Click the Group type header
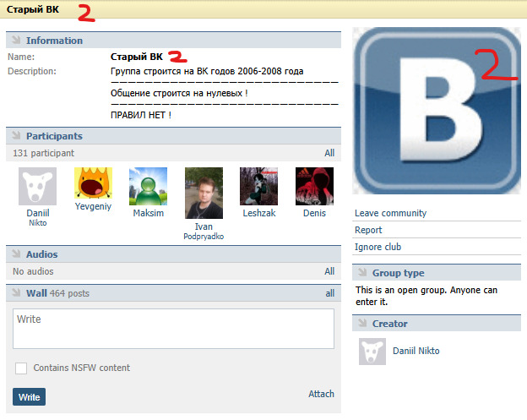527x420 pixels. 437,272
